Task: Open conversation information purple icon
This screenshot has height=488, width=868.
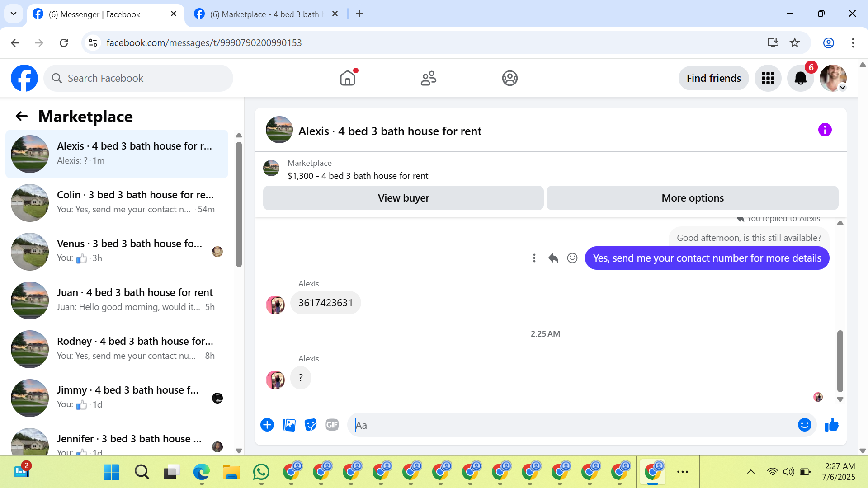Action: [x=825, y=130]
